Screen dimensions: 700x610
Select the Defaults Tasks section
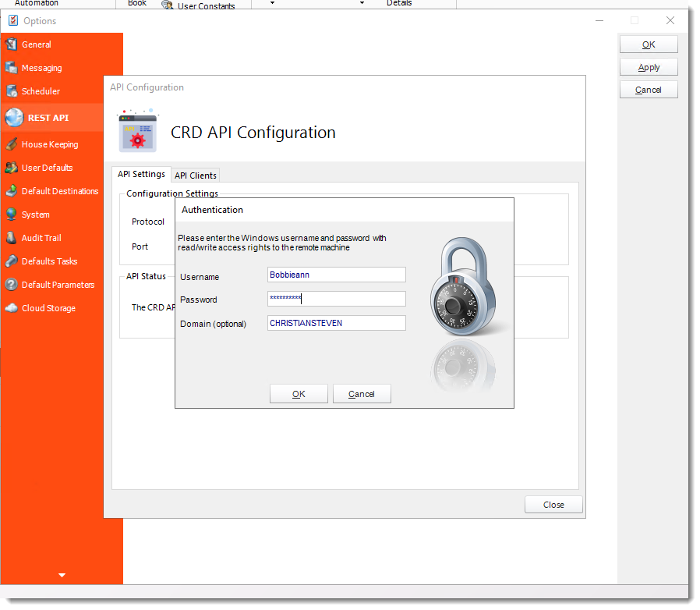[50, 261]
